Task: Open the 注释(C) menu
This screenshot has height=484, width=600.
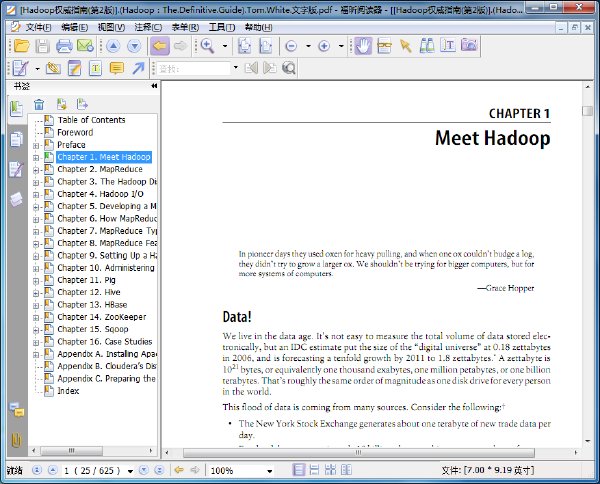Action: [x=148, y=27]
